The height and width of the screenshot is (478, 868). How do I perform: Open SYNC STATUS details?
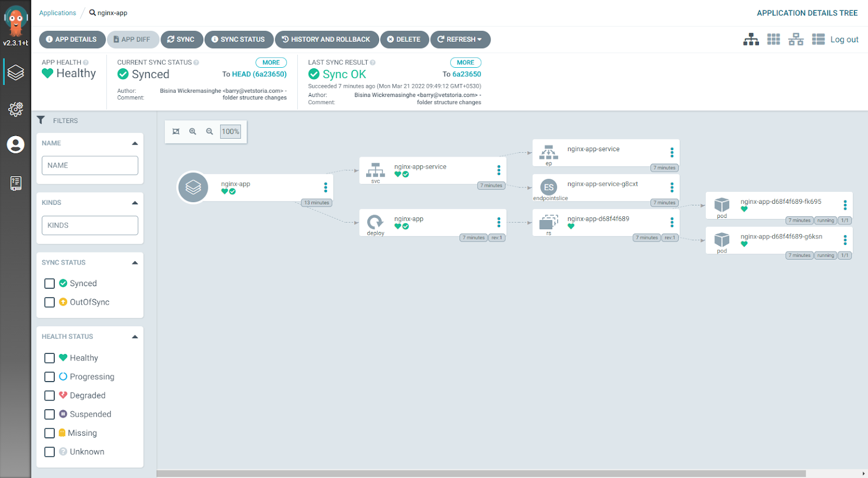click(238, 40)
